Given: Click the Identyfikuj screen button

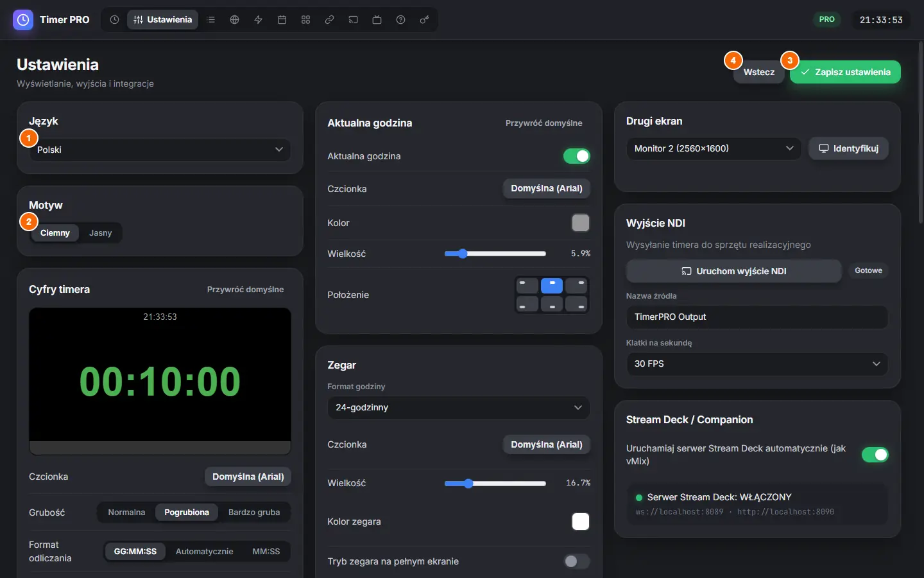Looking at the screenshot, I should 848,148.
